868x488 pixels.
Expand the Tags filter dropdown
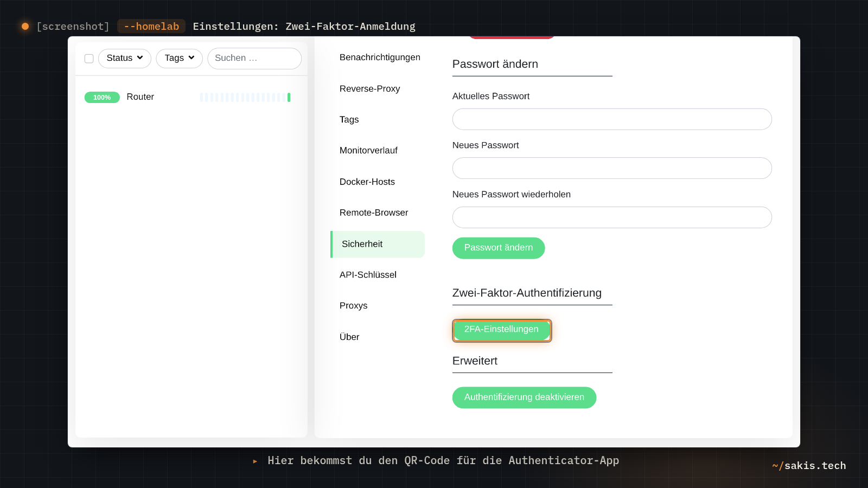point(180,58)
